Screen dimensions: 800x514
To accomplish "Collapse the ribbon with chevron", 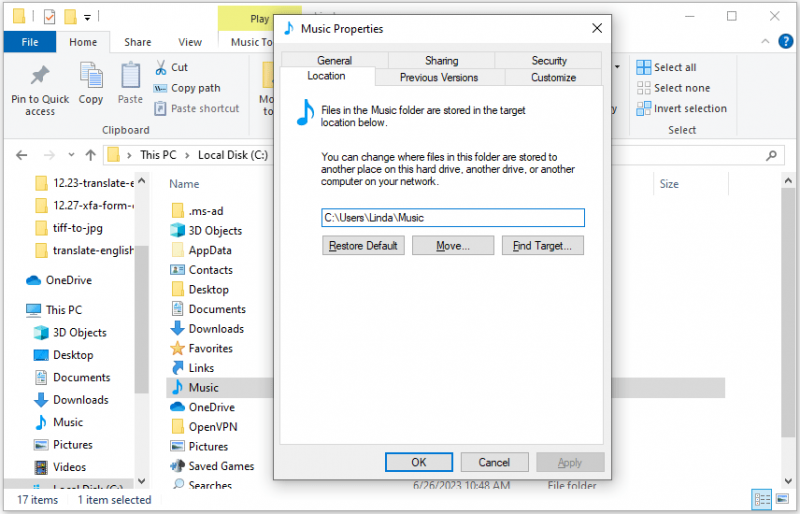I will 765,41.
